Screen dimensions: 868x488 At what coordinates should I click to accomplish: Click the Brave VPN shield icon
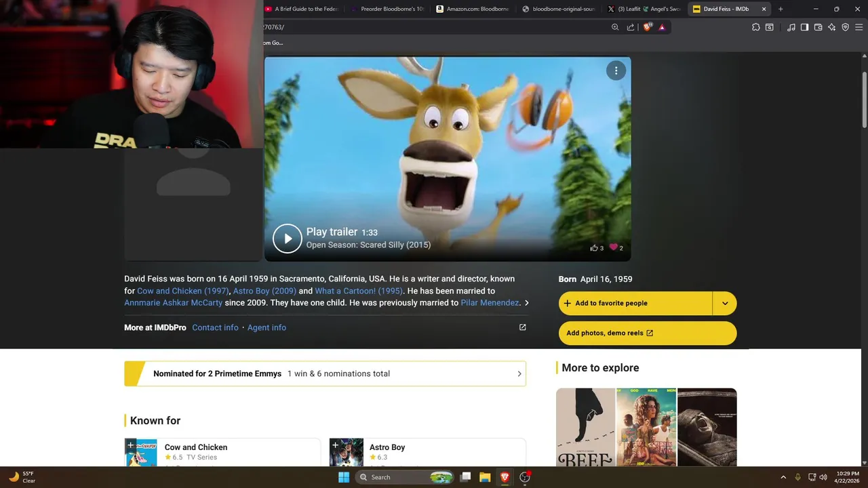tap(845, 27)
